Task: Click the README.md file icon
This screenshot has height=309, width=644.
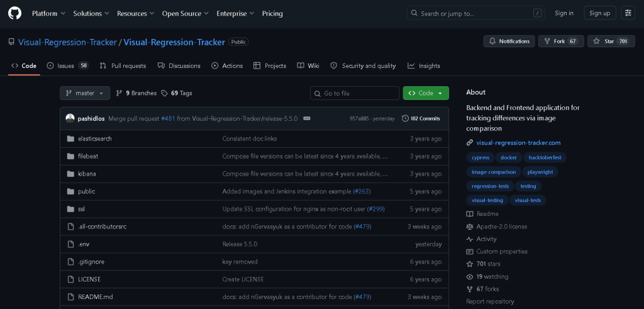Action: pos(70,296)
